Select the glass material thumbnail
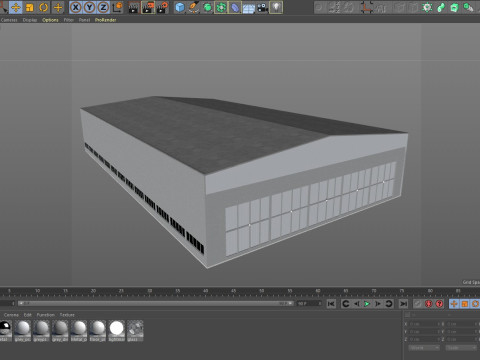Image resolution: width=480 pixels, height=360 pixels. [x=135, y=331]
